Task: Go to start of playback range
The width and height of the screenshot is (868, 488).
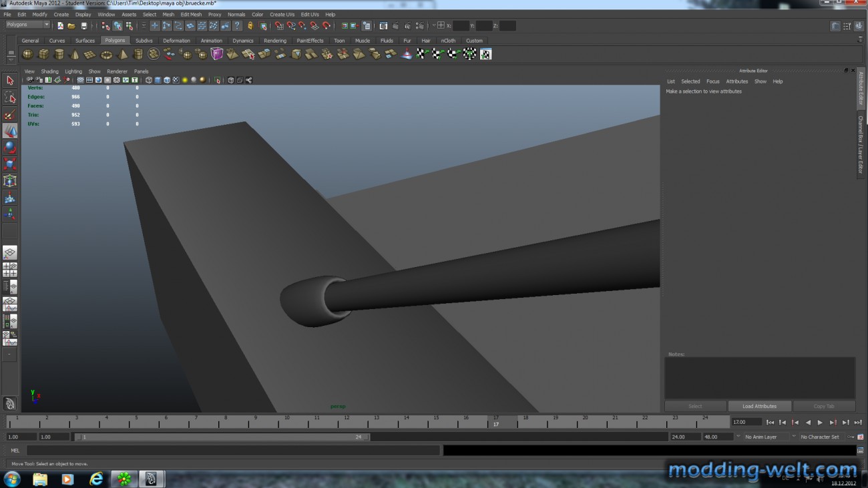Action: (770, 423)
